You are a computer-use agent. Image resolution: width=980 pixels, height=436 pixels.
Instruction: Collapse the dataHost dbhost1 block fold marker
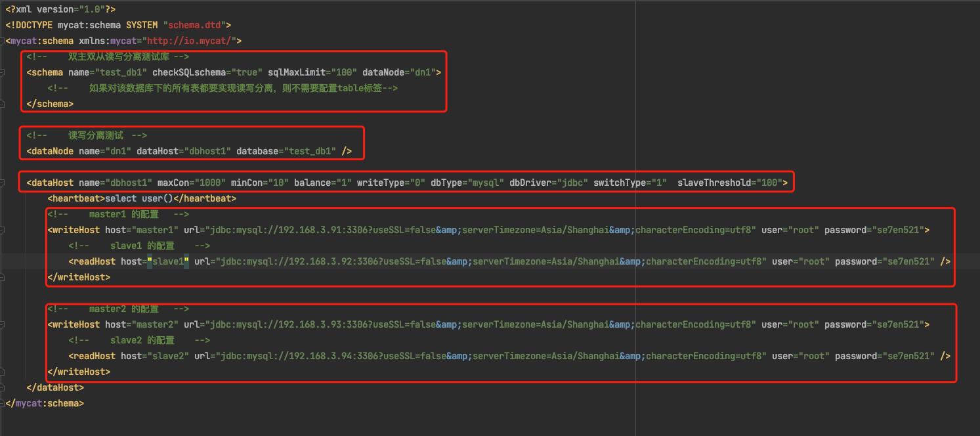pyautogui.click(x=3, y=183)
